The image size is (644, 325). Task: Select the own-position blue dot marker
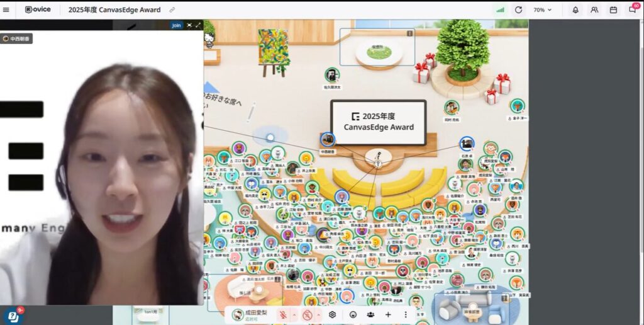click(x=270, y=137)
